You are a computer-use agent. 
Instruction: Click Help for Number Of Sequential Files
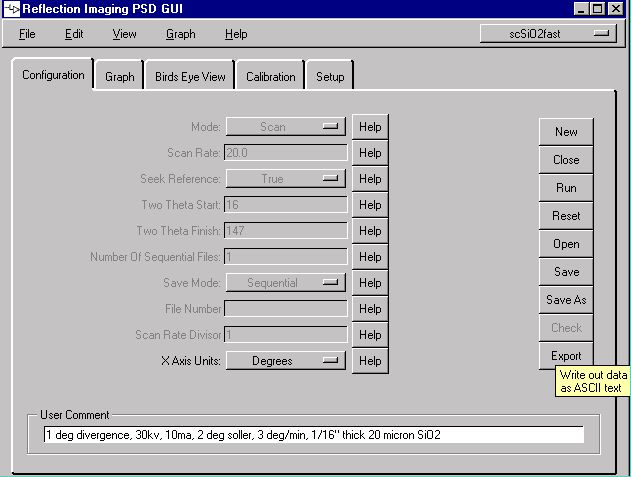370,257
